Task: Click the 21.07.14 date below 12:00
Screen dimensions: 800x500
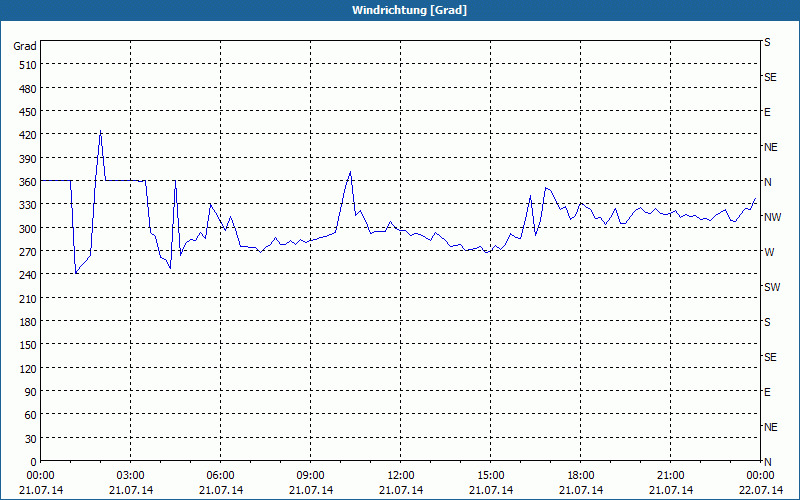Action: [x=401, y=490]
